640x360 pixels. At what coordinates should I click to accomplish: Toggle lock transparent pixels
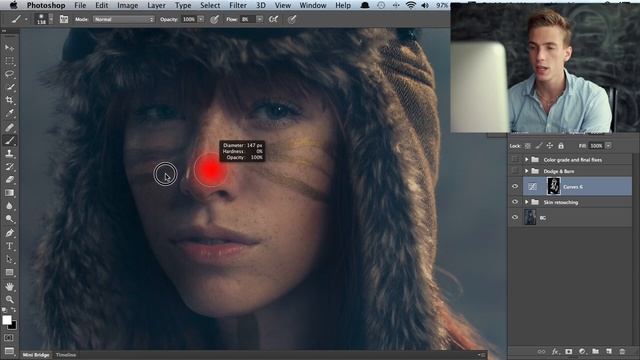click(527, 146)
